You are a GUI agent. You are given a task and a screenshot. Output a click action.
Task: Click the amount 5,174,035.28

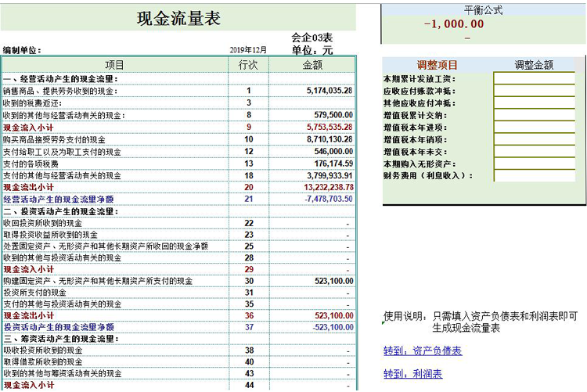330,91
